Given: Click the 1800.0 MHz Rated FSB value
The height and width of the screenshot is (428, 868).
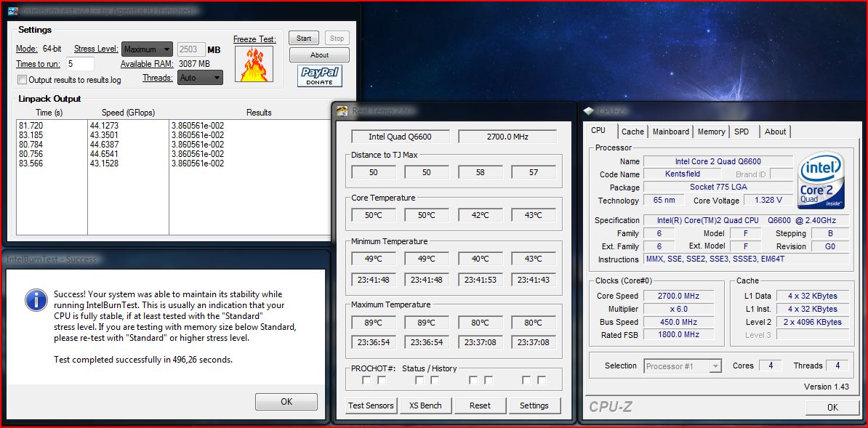Looking at the screenshot, I should pyautogui.click(x=678, y=334).
